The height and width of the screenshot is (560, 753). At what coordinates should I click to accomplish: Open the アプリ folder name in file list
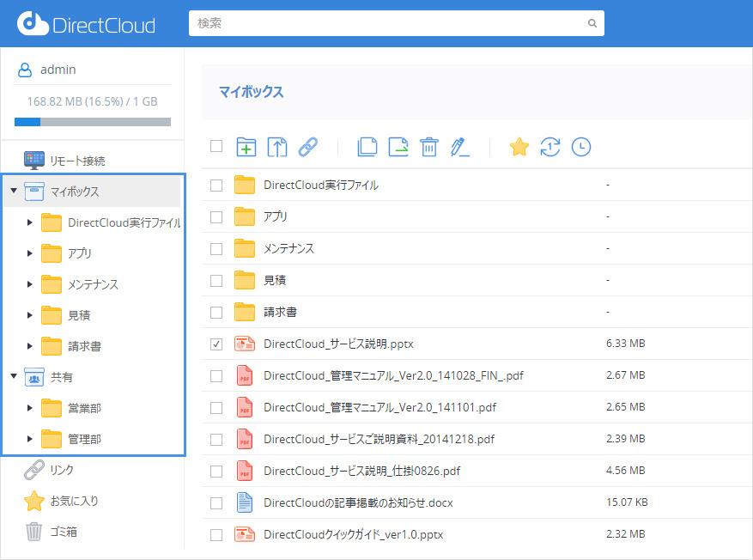275,216
